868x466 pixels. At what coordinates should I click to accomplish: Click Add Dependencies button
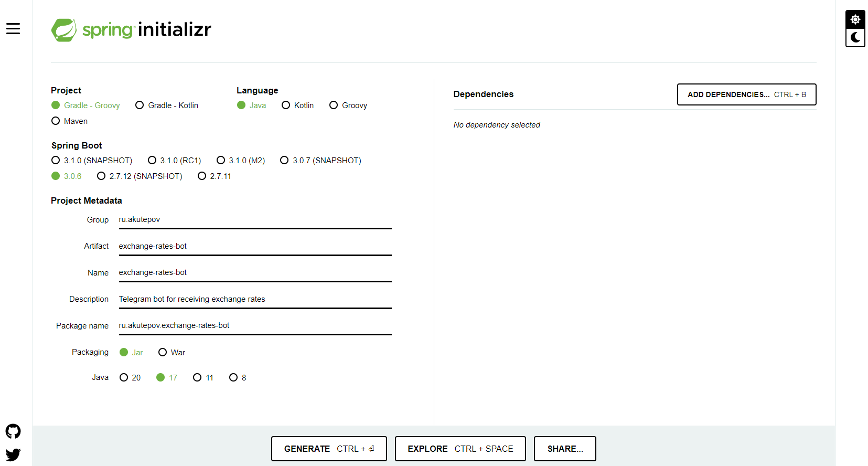tap(746, 94)
